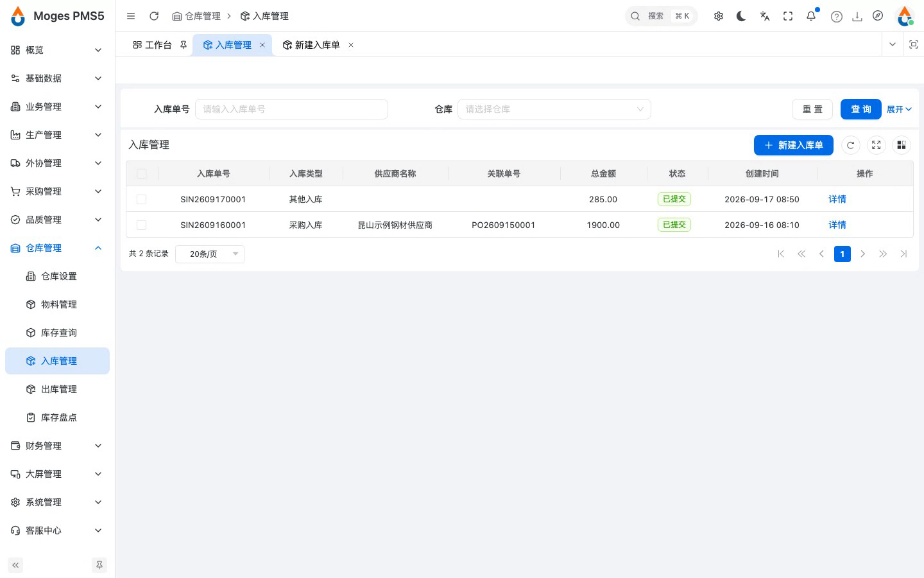The height and width of the screenshot is (578, 924).
Task: Open 详情 for SIN2609170001
Action: 837,199
